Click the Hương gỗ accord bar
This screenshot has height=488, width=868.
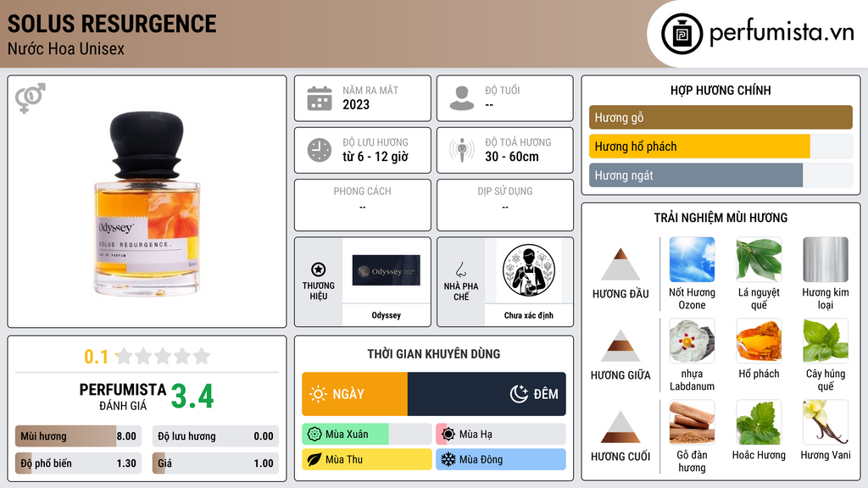[x=721, y=117]
